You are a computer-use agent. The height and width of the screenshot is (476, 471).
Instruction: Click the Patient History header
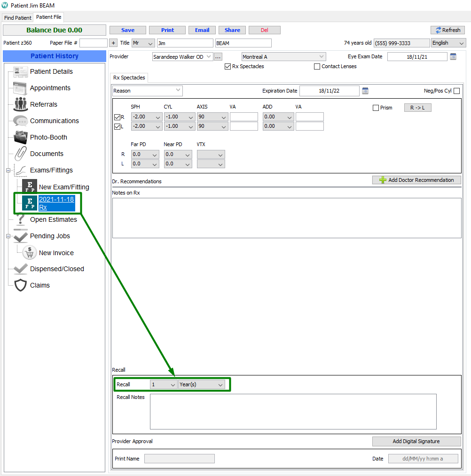click(x=55, y=56)
